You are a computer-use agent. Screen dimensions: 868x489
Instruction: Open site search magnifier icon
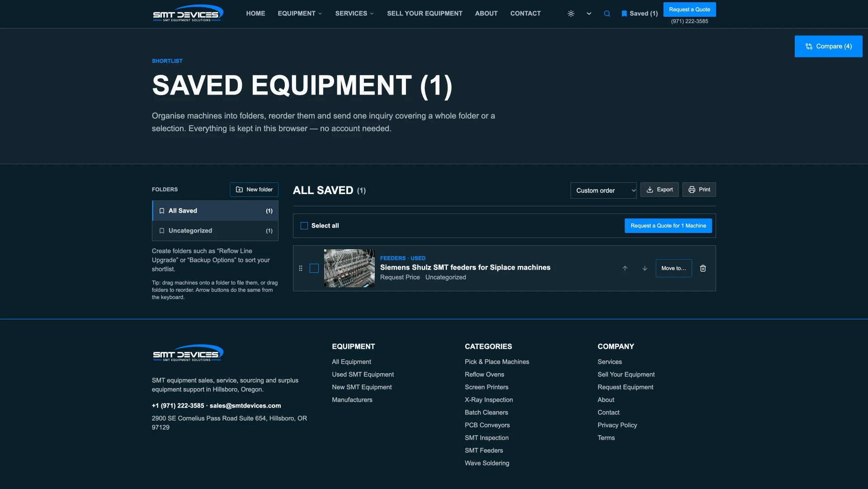[607, 14]
